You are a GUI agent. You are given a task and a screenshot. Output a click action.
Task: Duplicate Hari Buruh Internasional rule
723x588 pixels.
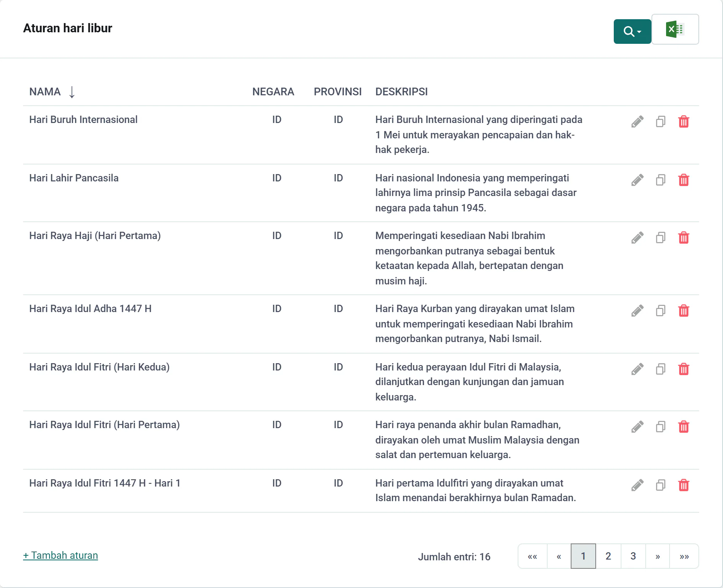[x=660, y=121]
